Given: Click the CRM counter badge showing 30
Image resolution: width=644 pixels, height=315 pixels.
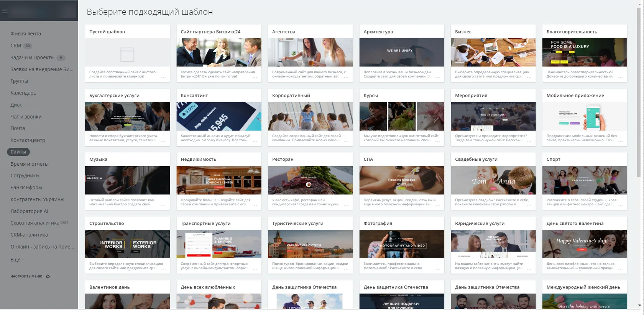Looking at the screenshot, I should click(x=28, y=46).
